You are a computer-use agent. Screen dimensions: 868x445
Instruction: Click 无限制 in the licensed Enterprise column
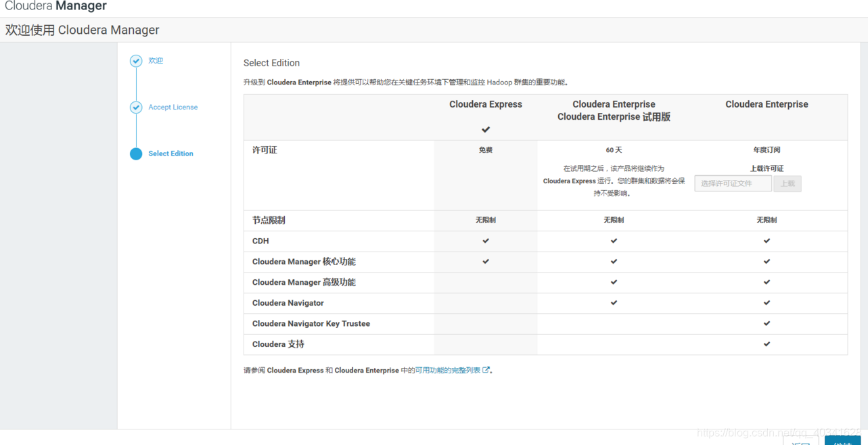coord(767,220)
